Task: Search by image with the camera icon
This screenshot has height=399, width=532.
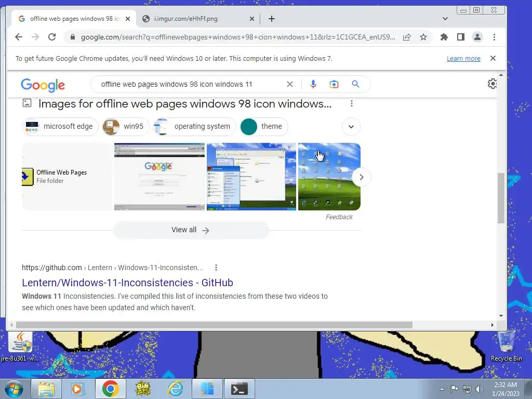Action: 334,84
